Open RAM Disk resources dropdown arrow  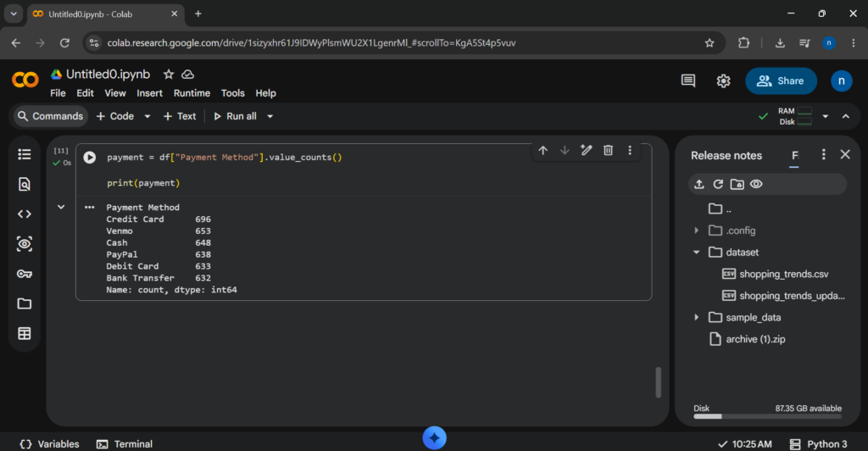(826, 116)
